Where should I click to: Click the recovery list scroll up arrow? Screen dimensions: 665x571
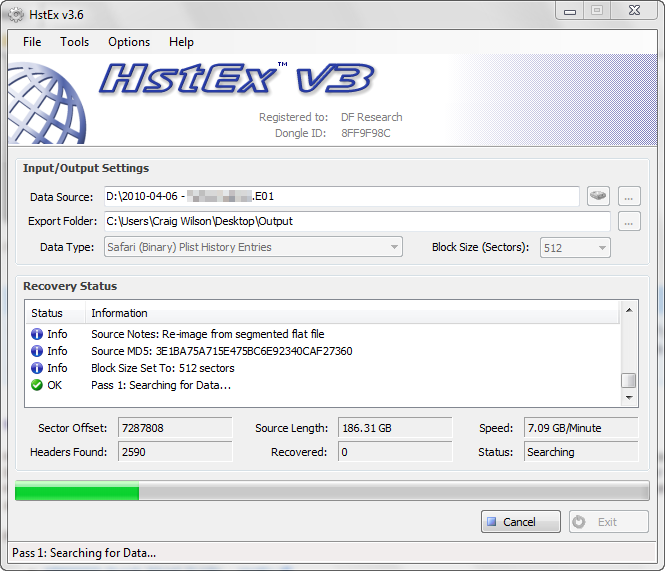point(629,310)
